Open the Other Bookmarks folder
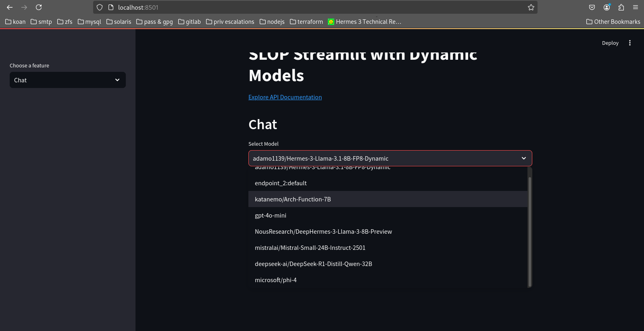644x331 pixels. coord(613,22)
